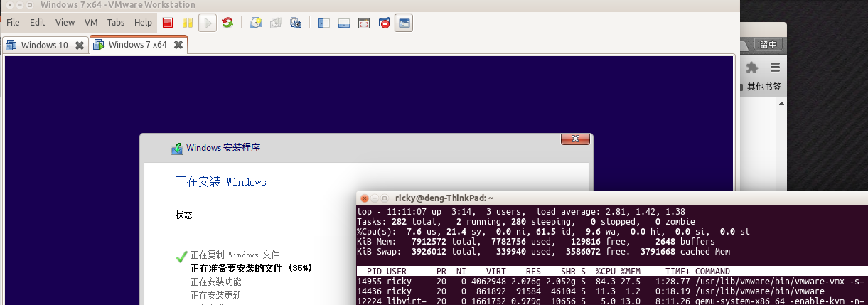Select the vmware-vmx process row PID 14955

[x=612, y=282]
